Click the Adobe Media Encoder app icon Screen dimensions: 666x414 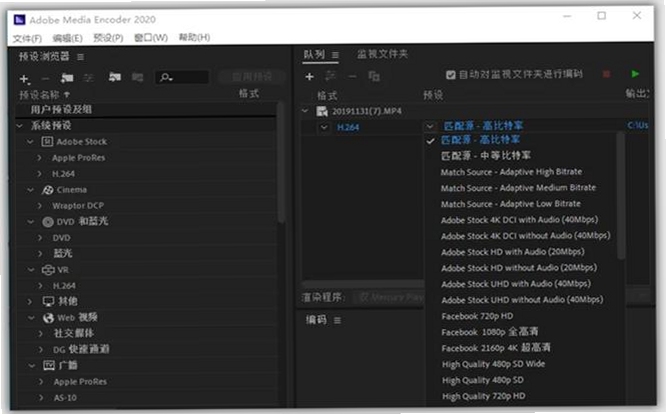[20, 20]
